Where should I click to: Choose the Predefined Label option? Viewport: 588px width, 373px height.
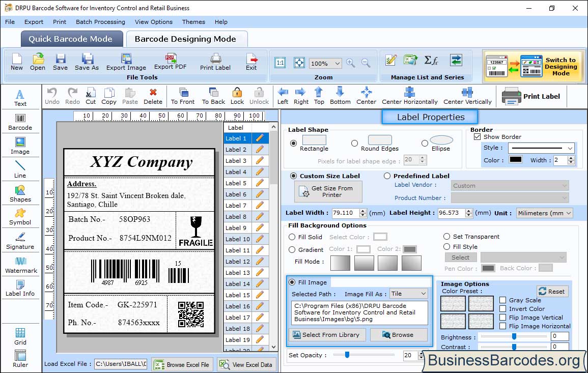coord(387,176)
